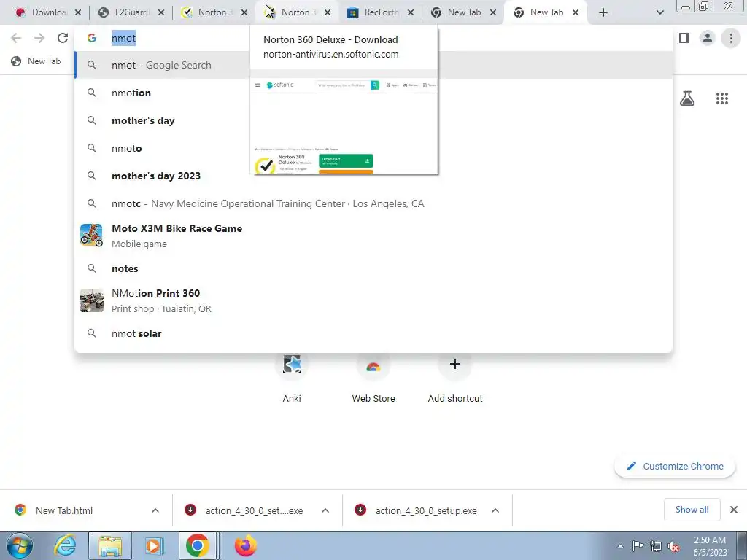Launch Internet Explorer from taskbar
Image resolution: width=747 pixels, height=560 pixels.
[64, 545]
